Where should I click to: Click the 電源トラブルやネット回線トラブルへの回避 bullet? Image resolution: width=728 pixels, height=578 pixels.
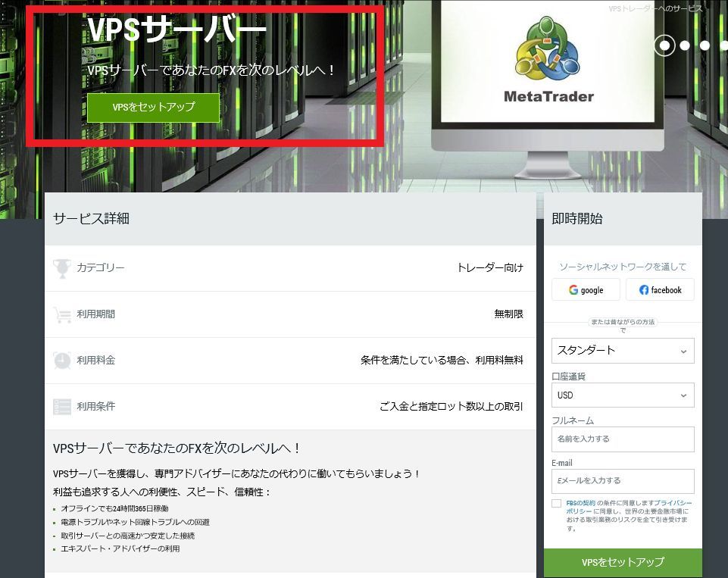[135, 522]
